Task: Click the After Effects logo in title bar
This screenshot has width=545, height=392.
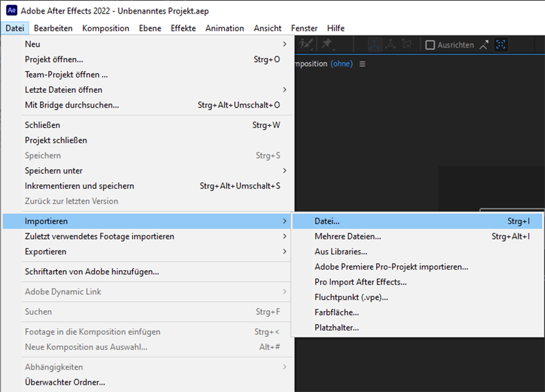Action: click(x=12, y=11)
